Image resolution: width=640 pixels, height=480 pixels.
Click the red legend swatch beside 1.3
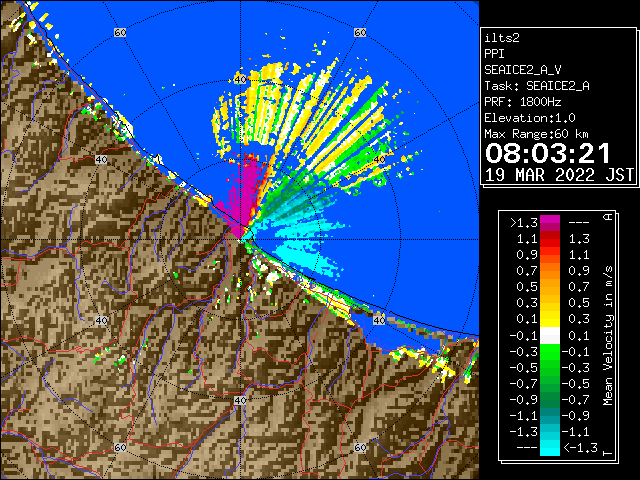550,239
